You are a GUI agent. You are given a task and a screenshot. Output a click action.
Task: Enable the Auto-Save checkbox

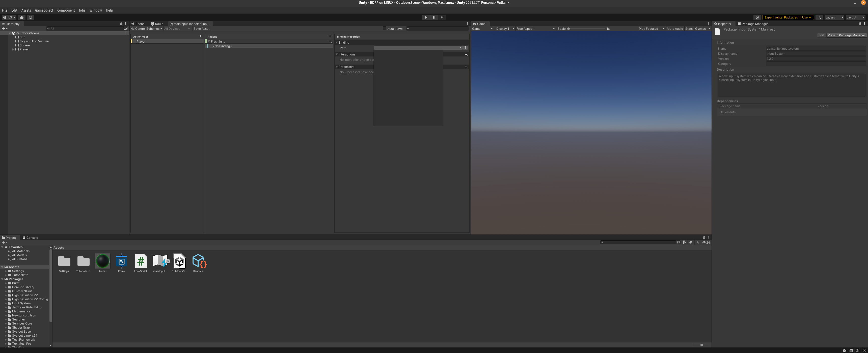click(385, 29)
